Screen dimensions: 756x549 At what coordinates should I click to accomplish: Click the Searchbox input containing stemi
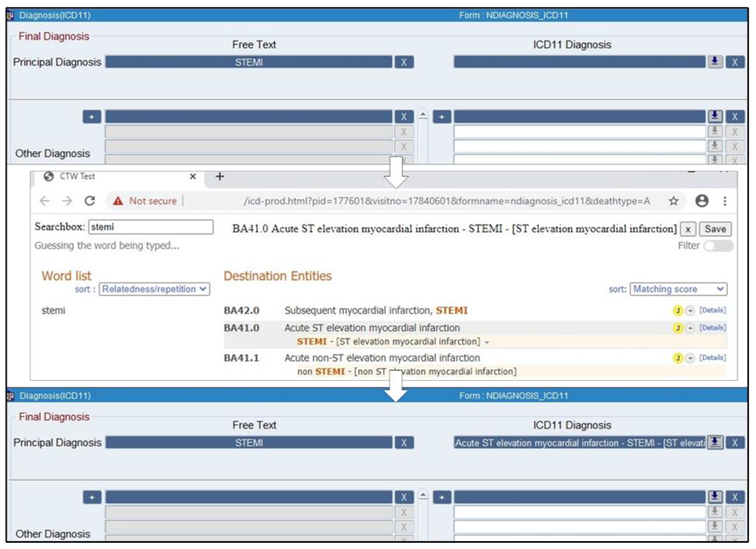click(x=150, y=227)
